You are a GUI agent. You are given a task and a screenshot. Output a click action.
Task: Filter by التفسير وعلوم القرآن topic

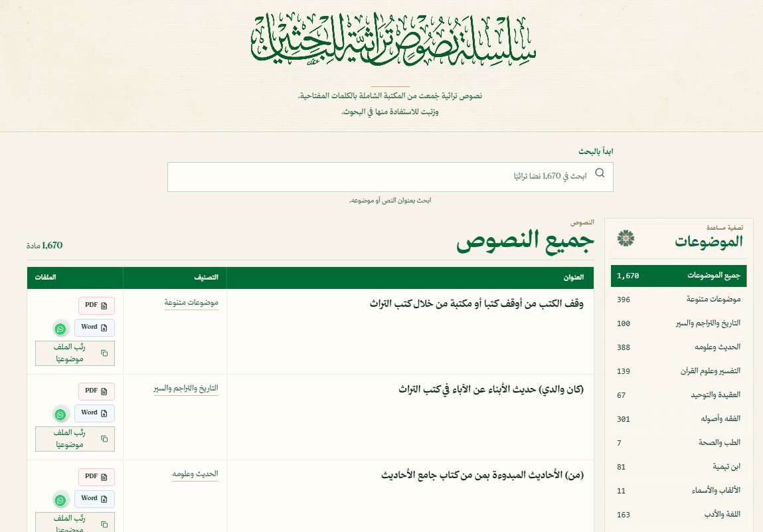click(678, 371)
